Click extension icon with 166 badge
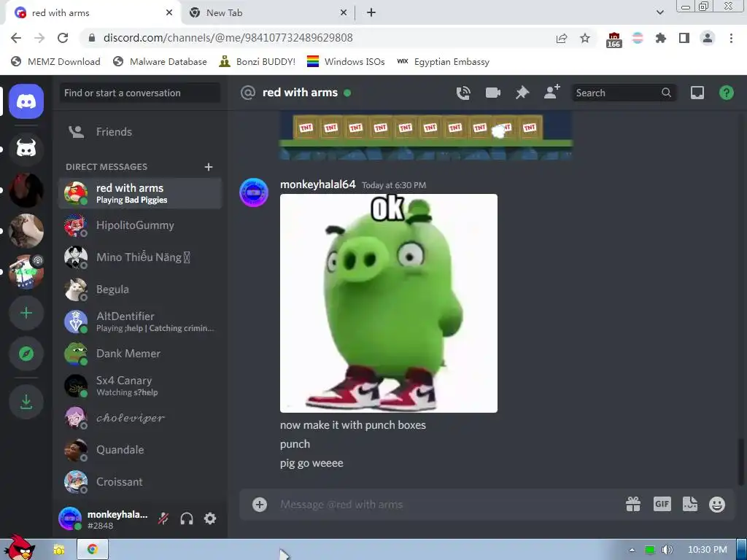This screenshot has height=560, width=747. [614, 39]
